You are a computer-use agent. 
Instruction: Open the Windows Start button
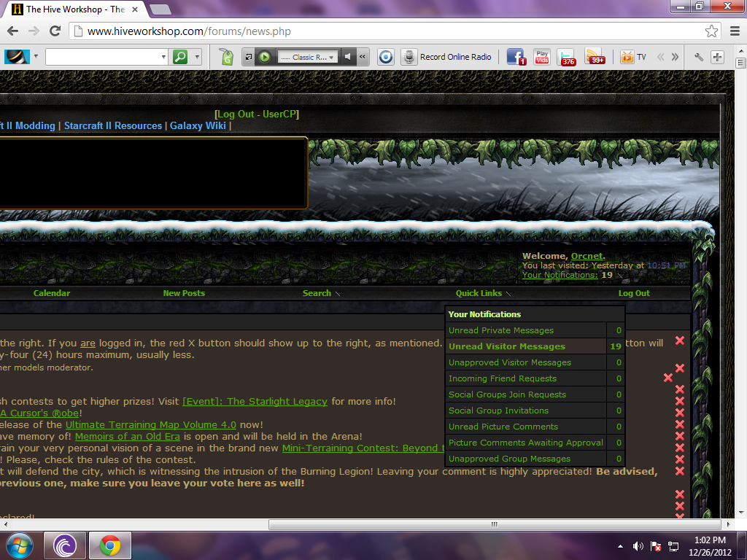point(20,545)
